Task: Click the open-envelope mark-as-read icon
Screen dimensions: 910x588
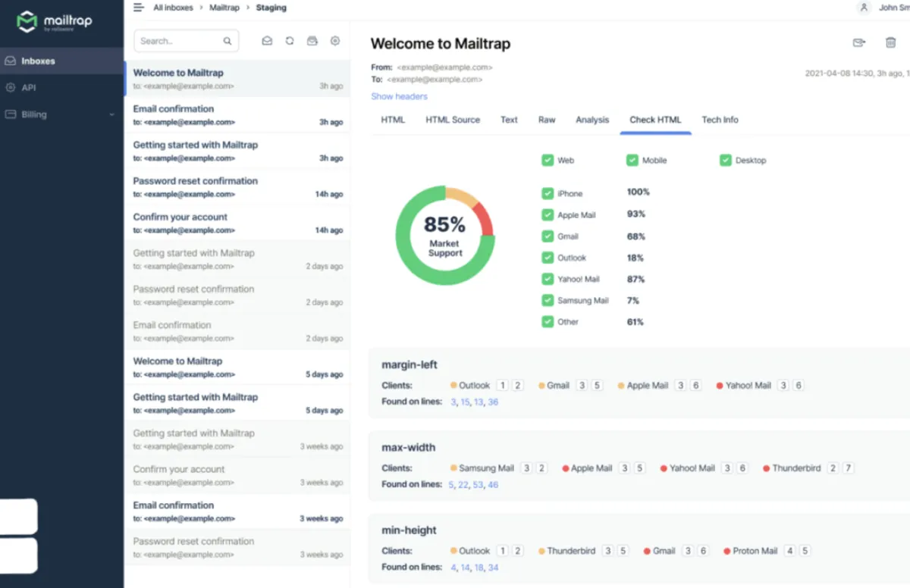Action: (x=267, y=41)
